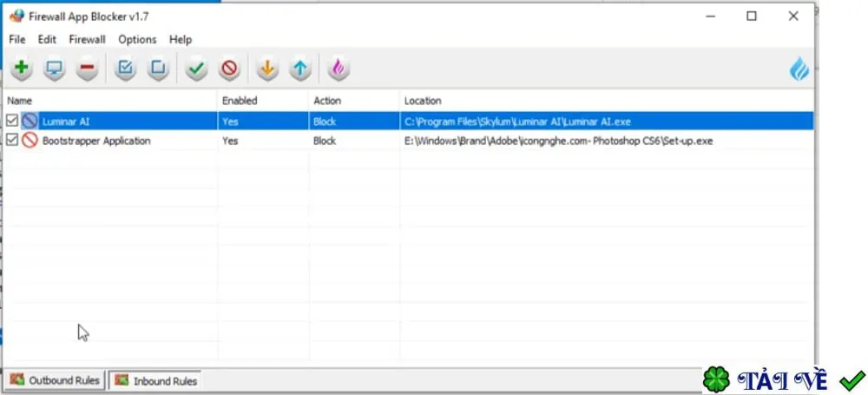Click Block in the Luminar AI row
868x395 pixels.
[325, 122]
